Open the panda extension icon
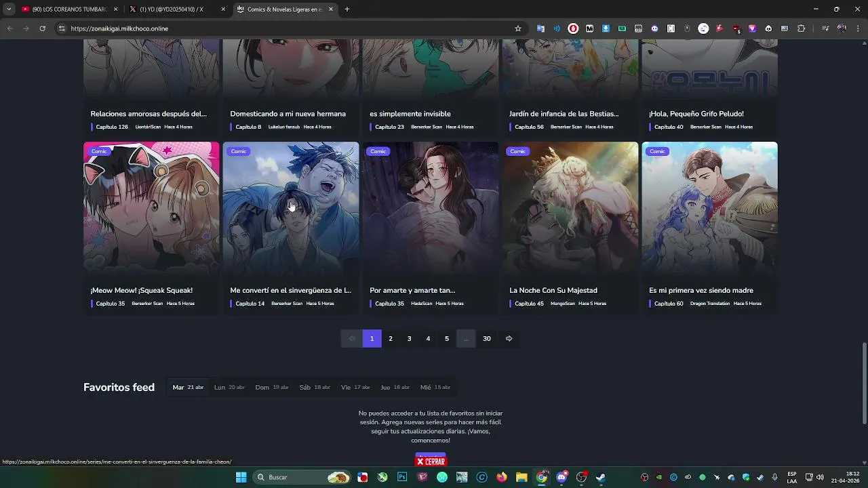Screen dimensions: 868x488 tap(768, 28)
